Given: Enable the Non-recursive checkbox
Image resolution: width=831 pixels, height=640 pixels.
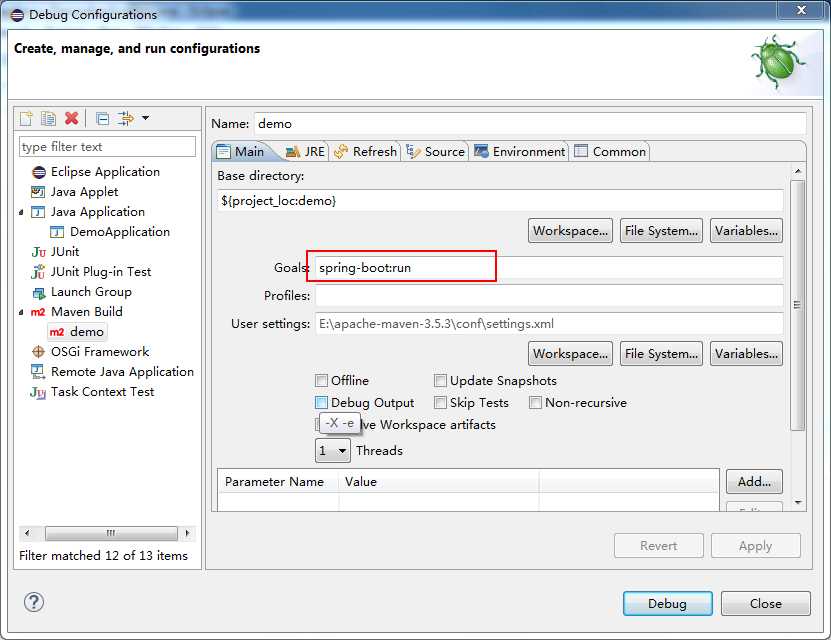Looking at the screenshot, I should 535,403.
